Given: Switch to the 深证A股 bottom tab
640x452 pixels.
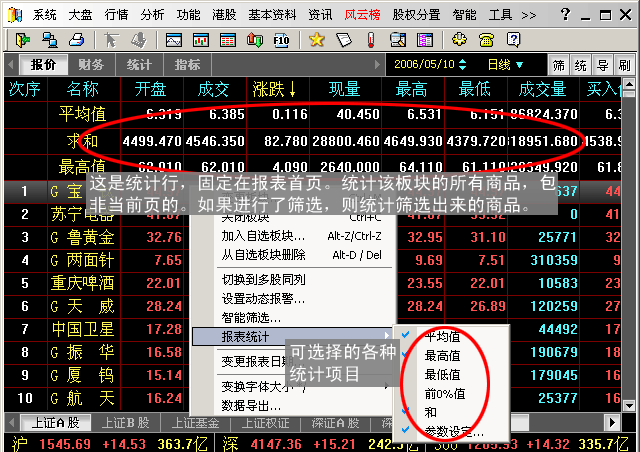Looking at the screenshot, I should (x=336, y=423).
